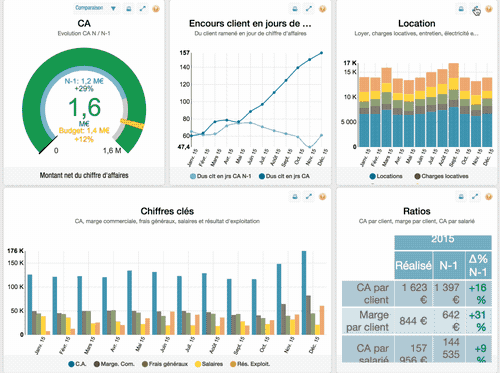Screen dimensions: 500x373
Task: Toggle Locations series in Location legend
Action: [x=386, y=176]
